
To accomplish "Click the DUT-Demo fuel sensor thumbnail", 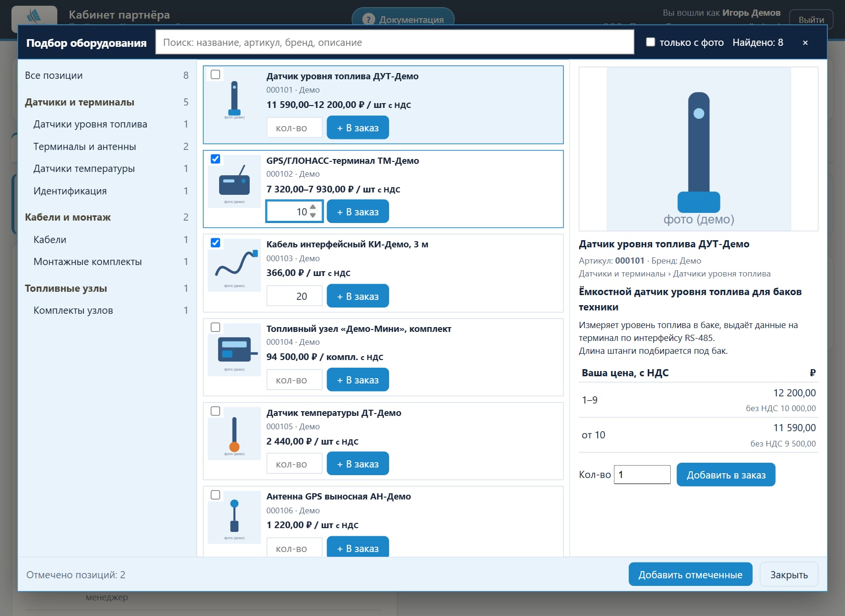I will point(234,97).
